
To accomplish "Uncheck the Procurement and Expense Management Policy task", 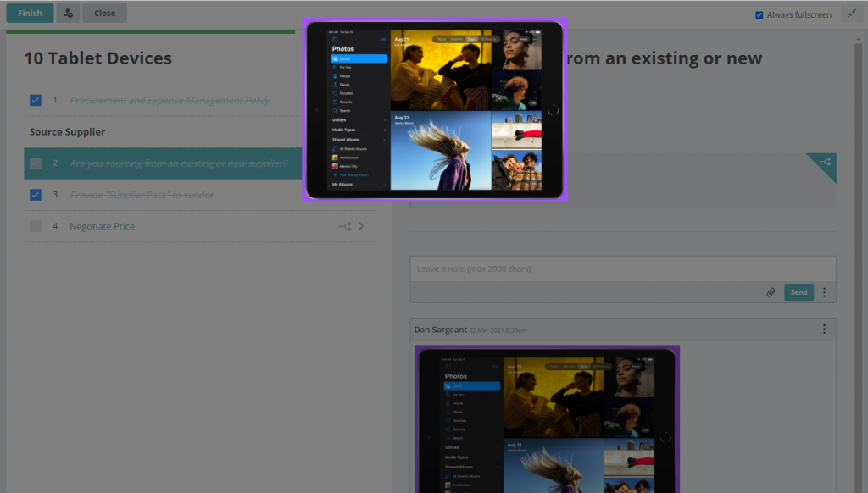I will pos(36,100).
